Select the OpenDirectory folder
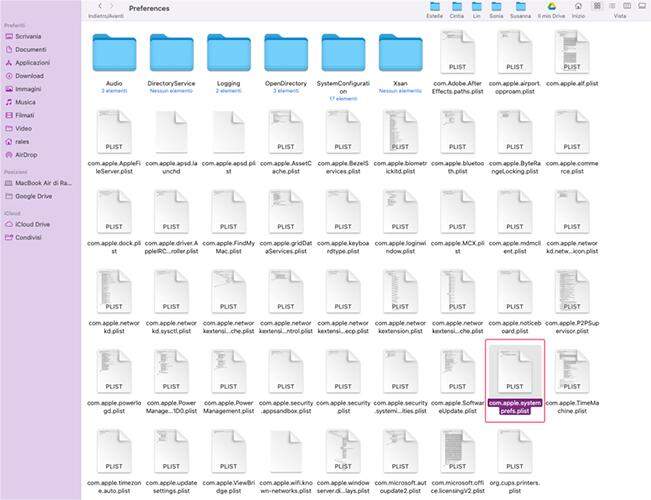The height and width of the screenshot is (500, 651). (286, 53)
